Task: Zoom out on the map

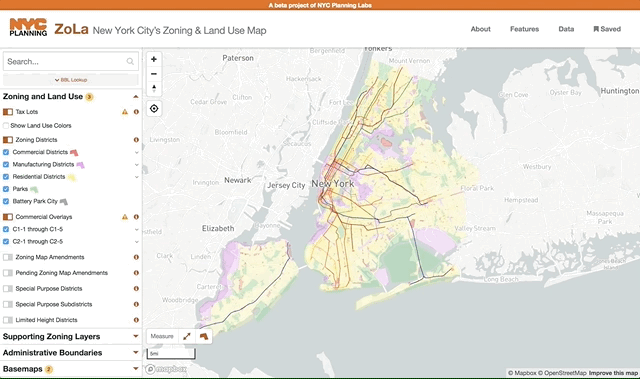Action: click(x=154, y=74)
